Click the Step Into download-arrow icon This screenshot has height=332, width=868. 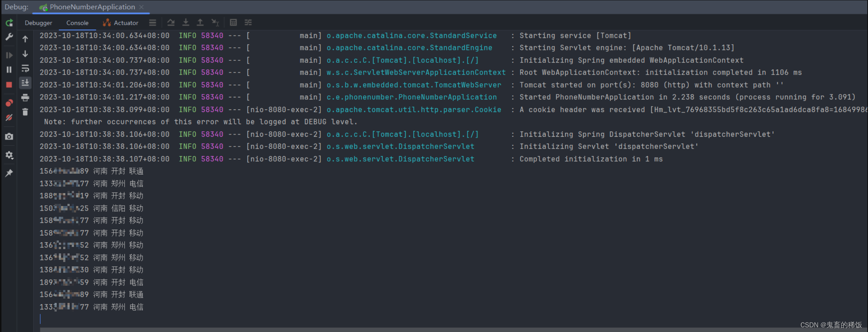186,23
